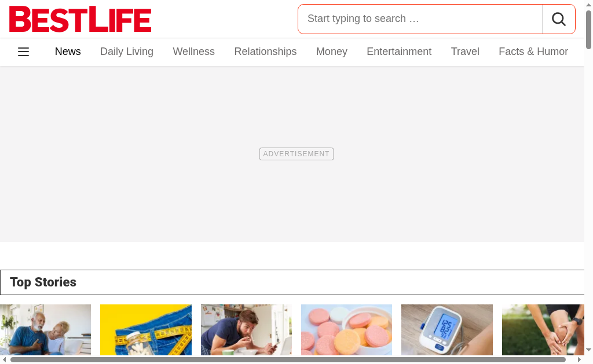
Task: Open the News section
Action: [68, 52]
